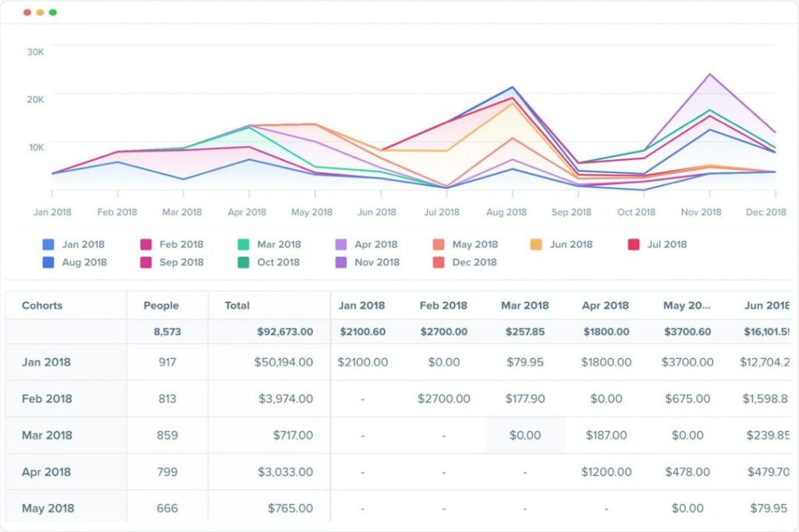Click the summary cell $3700.60
The height and width of the screenshot is (532, 799).
(687, 332)
